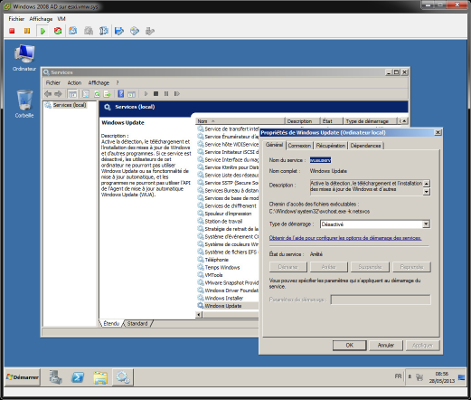Click the green VM power on icon
The image size is (471, 400).
coord(43,31)
